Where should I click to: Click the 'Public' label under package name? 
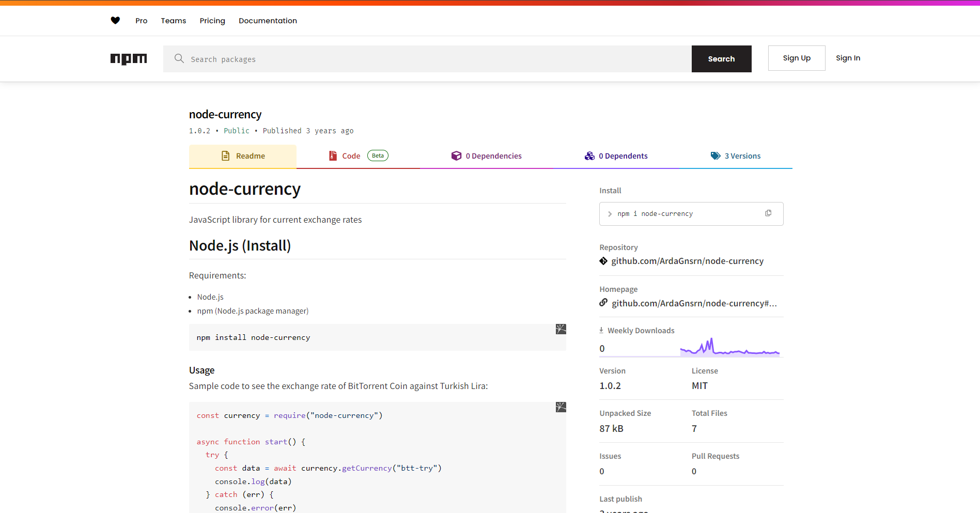[x=237, y=131]
